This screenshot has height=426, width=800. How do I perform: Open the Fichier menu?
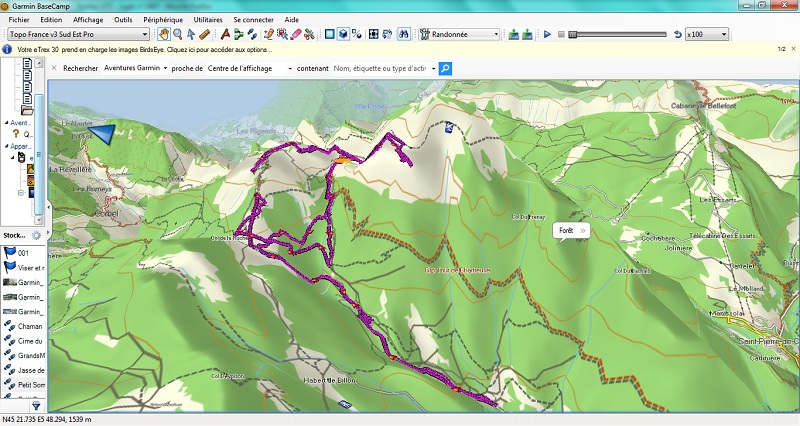point(19,19)
